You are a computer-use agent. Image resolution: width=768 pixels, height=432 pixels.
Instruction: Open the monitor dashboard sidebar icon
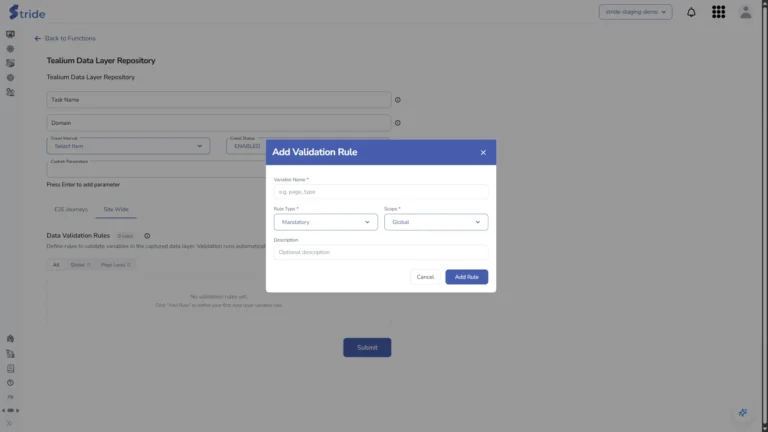click(10, 34)
